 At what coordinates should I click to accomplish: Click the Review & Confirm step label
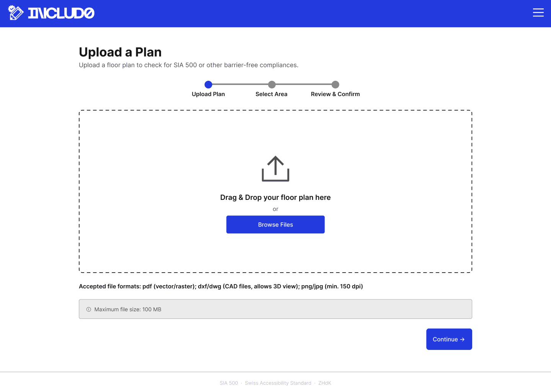point(335,94)
